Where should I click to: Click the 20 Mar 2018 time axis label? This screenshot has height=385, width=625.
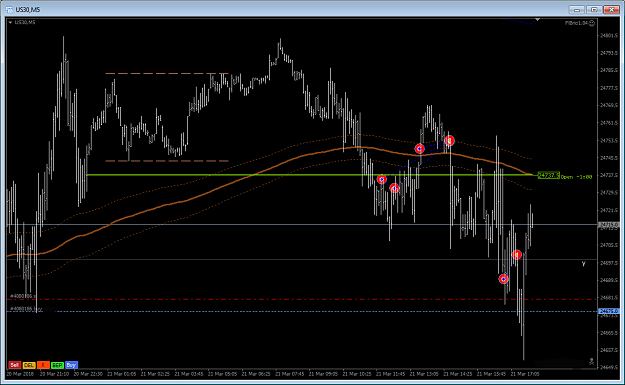point(20,374)
